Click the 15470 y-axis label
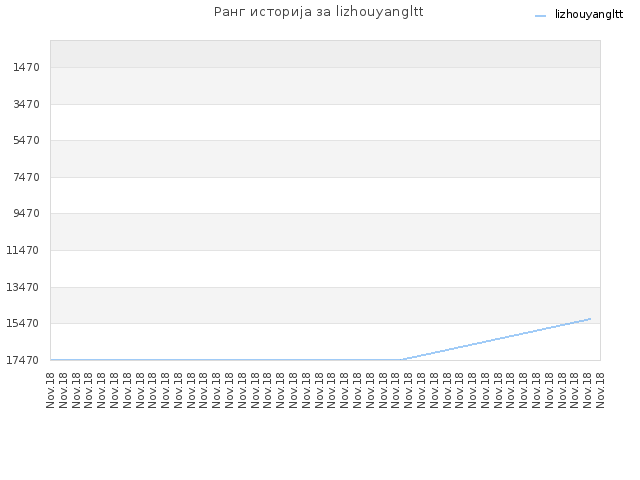Viewport: 640px width, 480px height. click(22, 323)
